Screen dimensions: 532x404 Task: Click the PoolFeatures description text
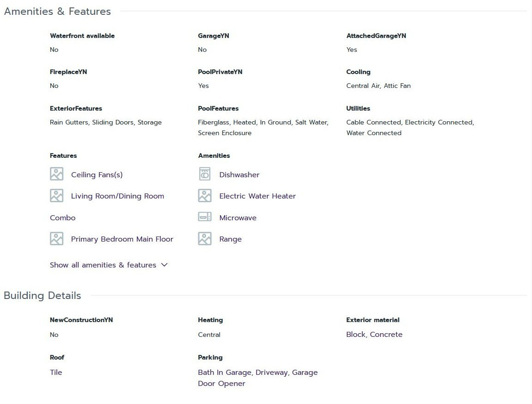pos(263,128)
